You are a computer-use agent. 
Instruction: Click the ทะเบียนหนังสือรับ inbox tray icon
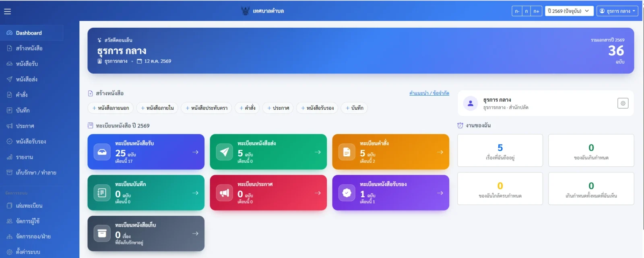[102, 152]
